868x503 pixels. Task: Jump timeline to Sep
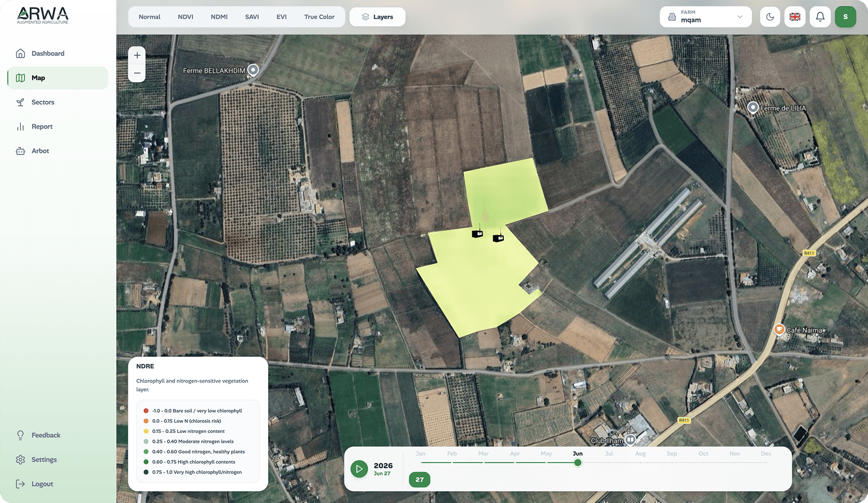tap(672, 454)
